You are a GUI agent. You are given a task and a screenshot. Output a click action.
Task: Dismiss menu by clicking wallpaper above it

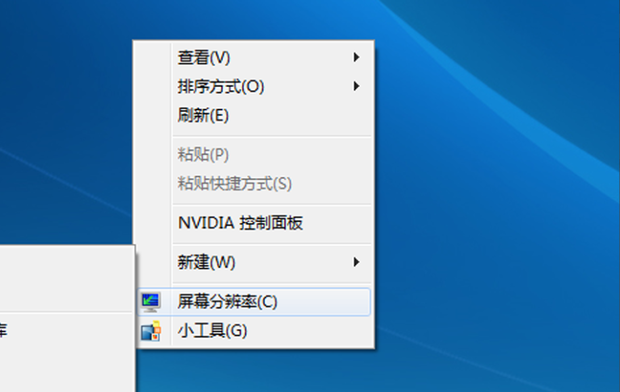(253, 20)
